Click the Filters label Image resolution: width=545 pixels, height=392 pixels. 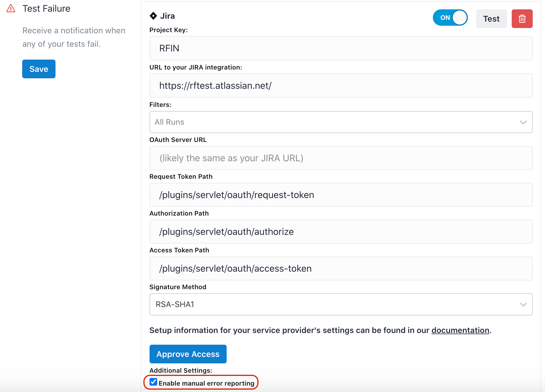160,105
